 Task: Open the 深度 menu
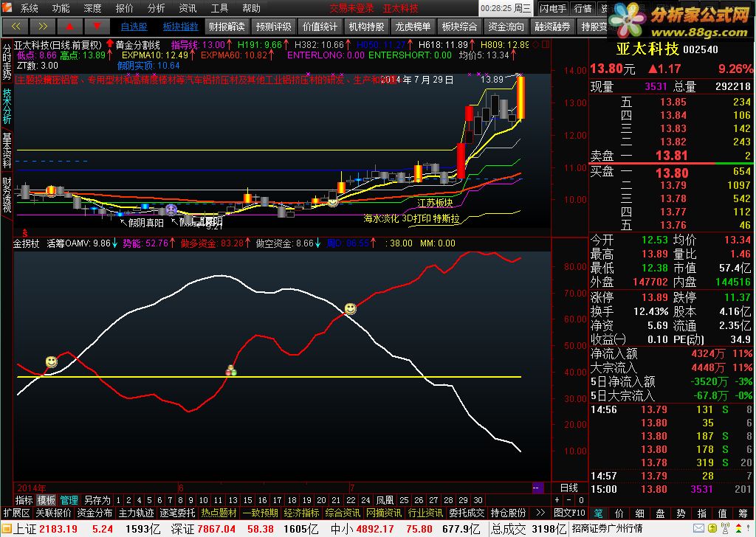92,8
